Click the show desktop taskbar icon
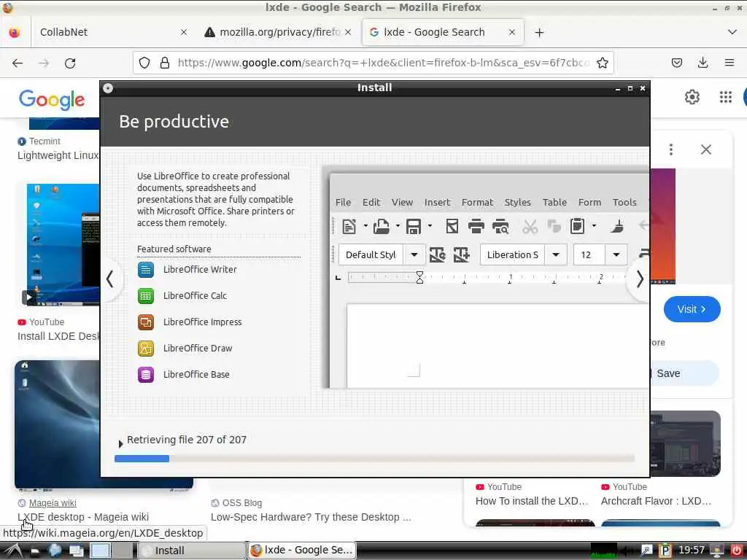The height and width of the screenshot is (560, 747). tap(76, 551)
